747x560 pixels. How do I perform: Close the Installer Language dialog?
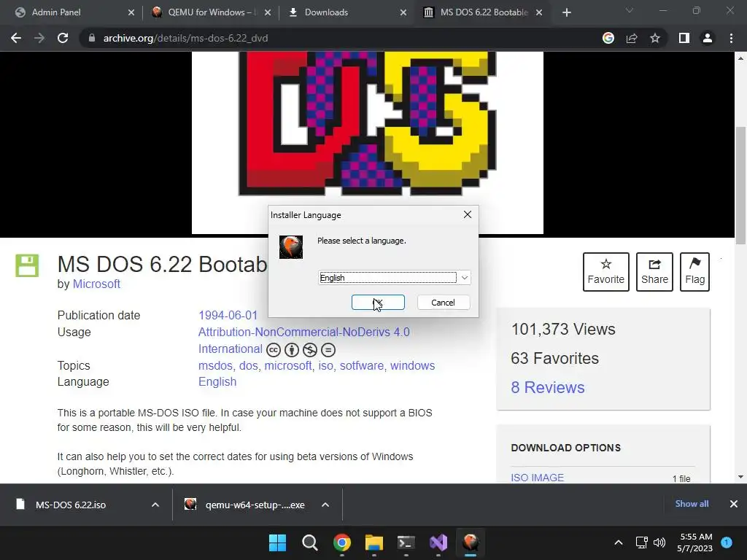tap(468, 215)
